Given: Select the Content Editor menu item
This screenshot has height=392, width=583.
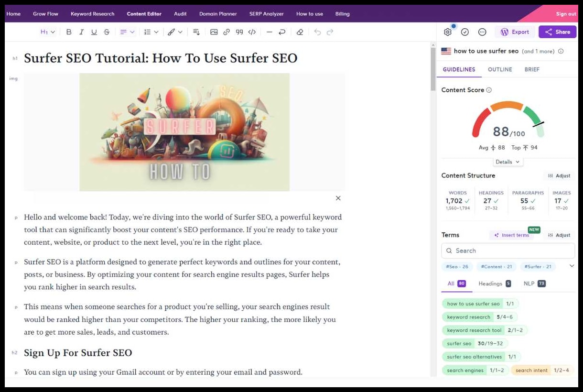Looking at the screenshot, I should click(144, 14).
